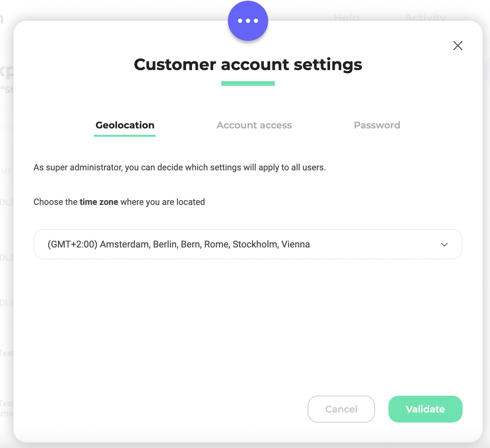Screen dimensions: 490x448
Task: Open the time zone combo box
Action: pyautogui.click(x=248, y=244)
